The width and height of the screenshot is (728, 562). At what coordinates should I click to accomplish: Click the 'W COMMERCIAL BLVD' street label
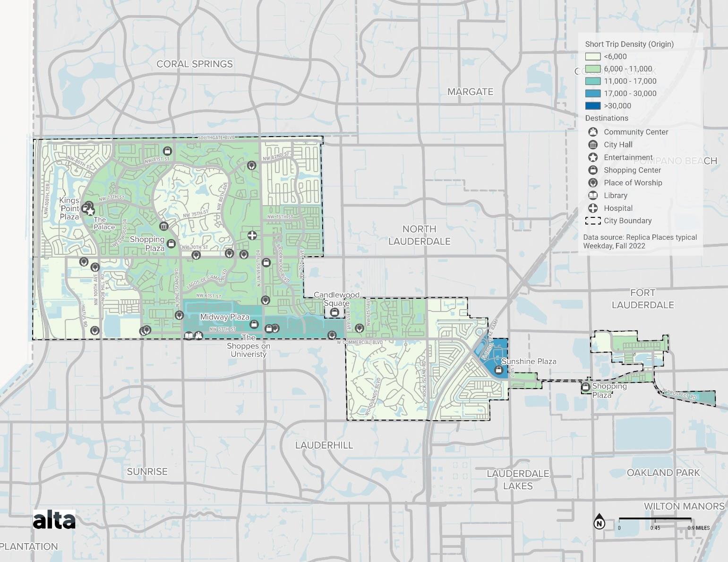tap(360, 342)
